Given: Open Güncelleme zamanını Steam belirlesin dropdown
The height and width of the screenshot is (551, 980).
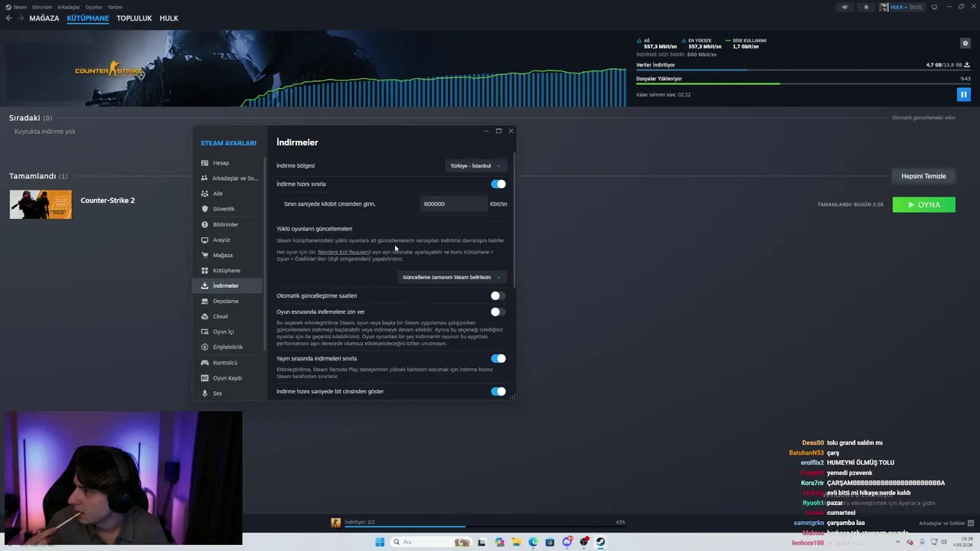Looking at the screenshot, I should click(452, 277).
